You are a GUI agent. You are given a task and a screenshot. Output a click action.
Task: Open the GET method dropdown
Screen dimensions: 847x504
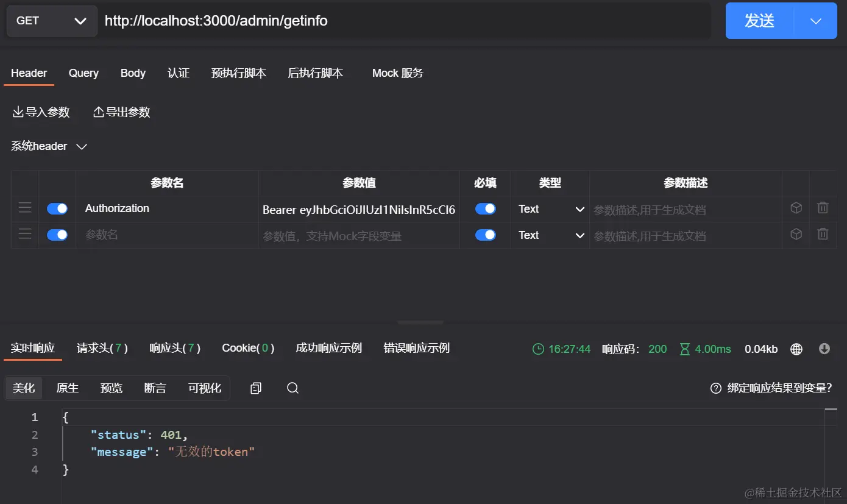coord(51,20)
